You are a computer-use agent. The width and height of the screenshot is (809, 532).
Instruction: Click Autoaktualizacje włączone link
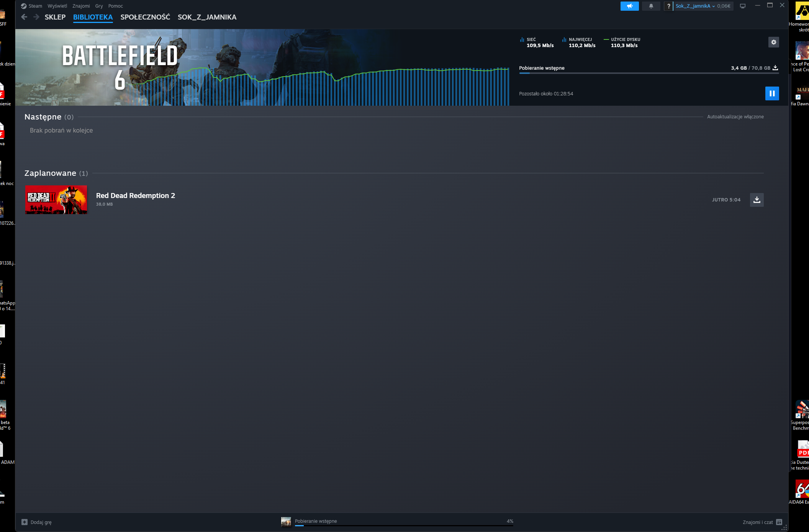pyautogui.click(x=735, y=117)
